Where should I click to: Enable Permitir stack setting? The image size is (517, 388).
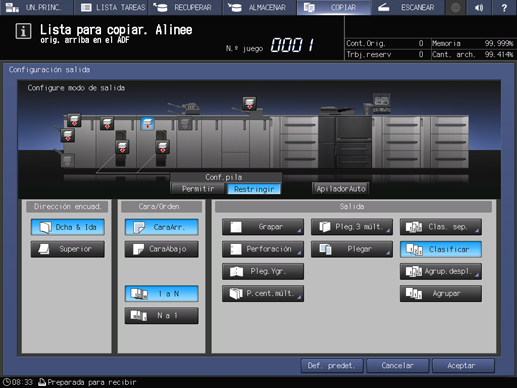tap(198, 189)
